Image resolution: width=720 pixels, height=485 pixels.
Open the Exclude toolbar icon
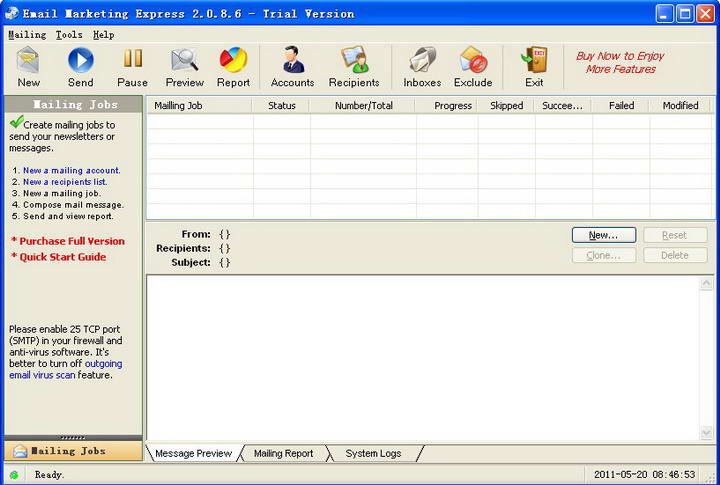point(473,60)
